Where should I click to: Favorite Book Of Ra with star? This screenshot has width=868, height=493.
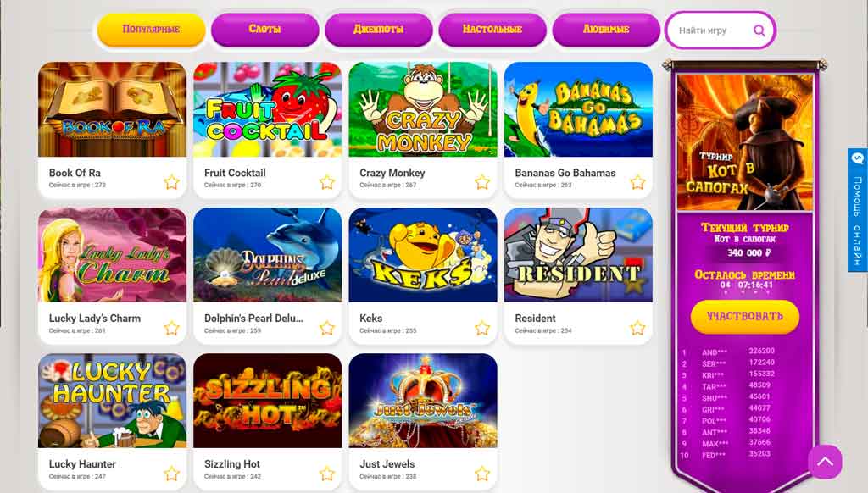(x=171, y=182)
